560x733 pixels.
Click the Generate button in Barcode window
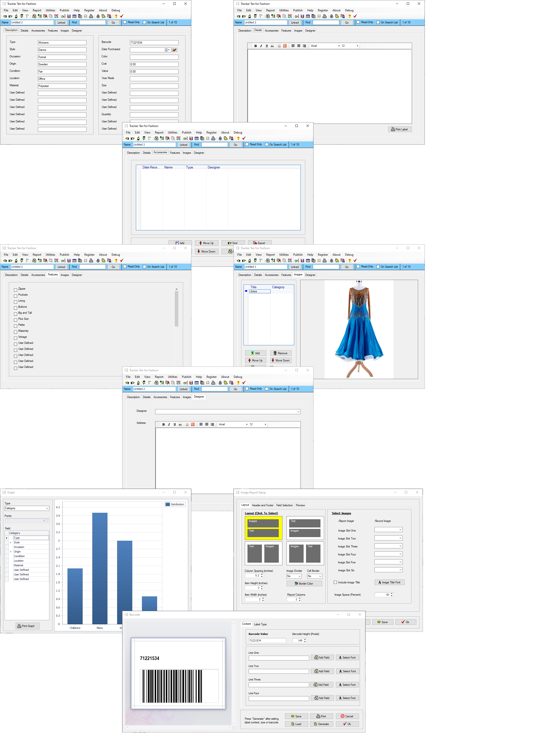321,724
